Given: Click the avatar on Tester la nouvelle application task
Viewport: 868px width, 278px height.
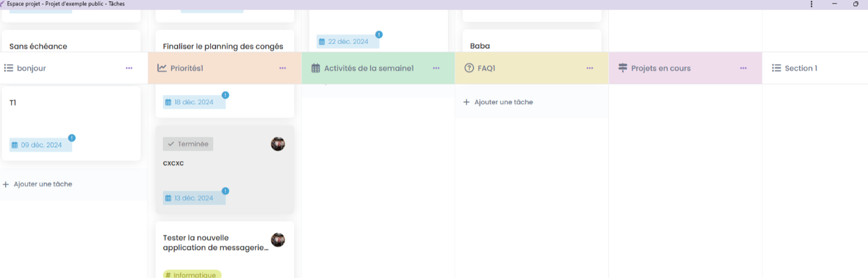Looking at the screenshot, I should click(278, 240).
